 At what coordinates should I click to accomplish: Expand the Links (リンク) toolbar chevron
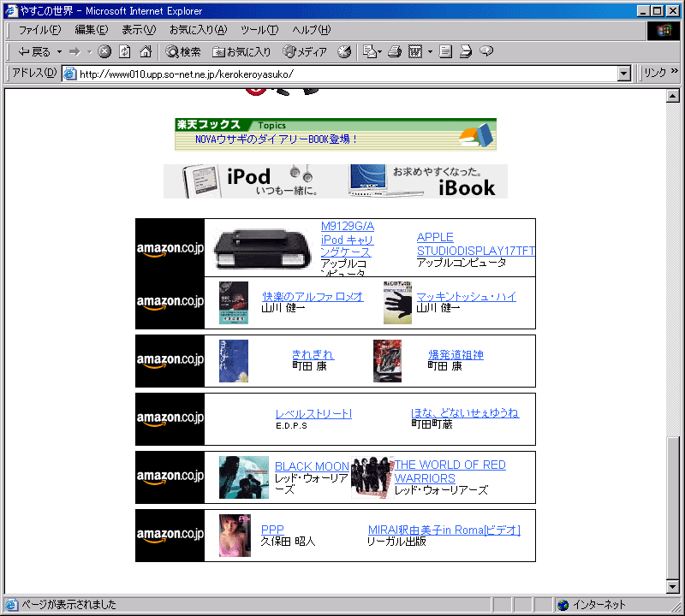coord(675,71)
